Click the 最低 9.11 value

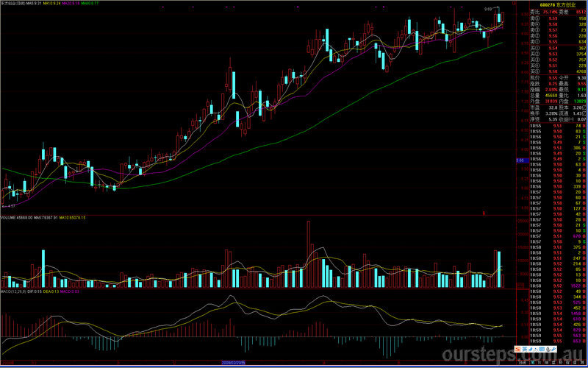coord(582,89)
